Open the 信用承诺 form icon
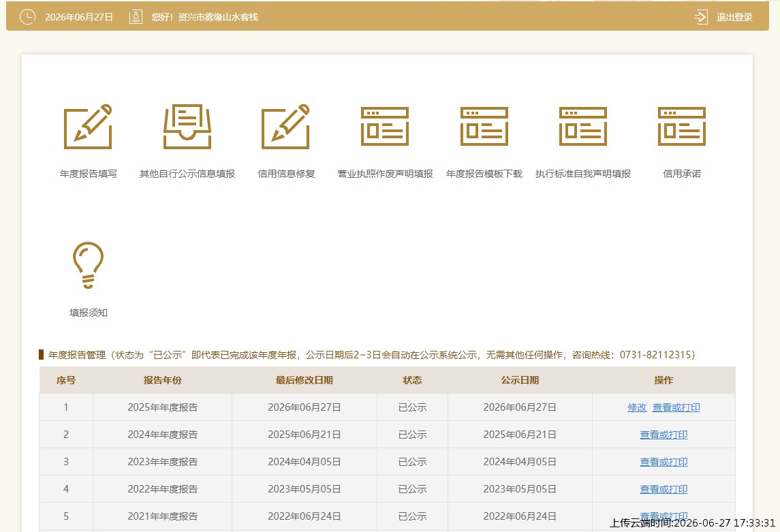The height and width of the screenshot is (532, 780). coord(681,126)
